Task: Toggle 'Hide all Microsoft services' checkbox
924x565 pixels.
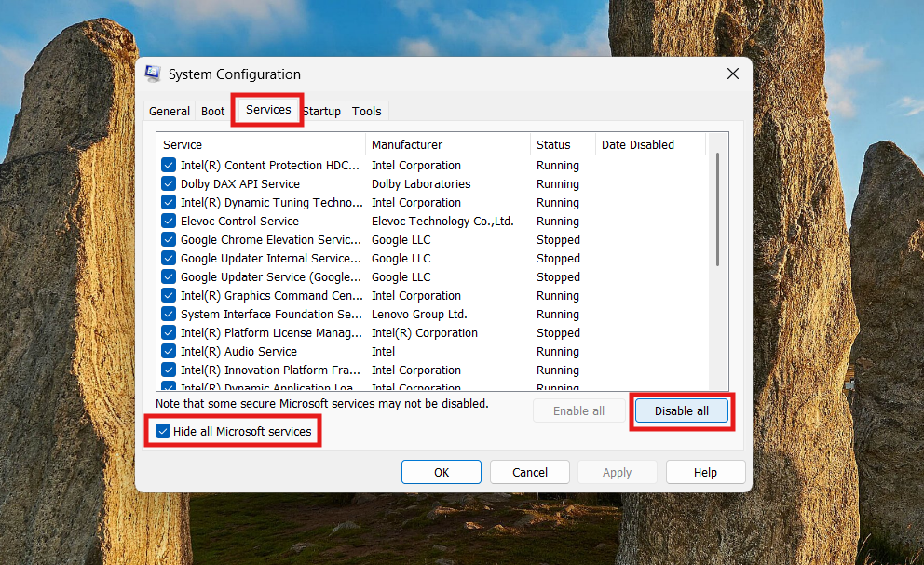Action: click(x=163, y=431)
